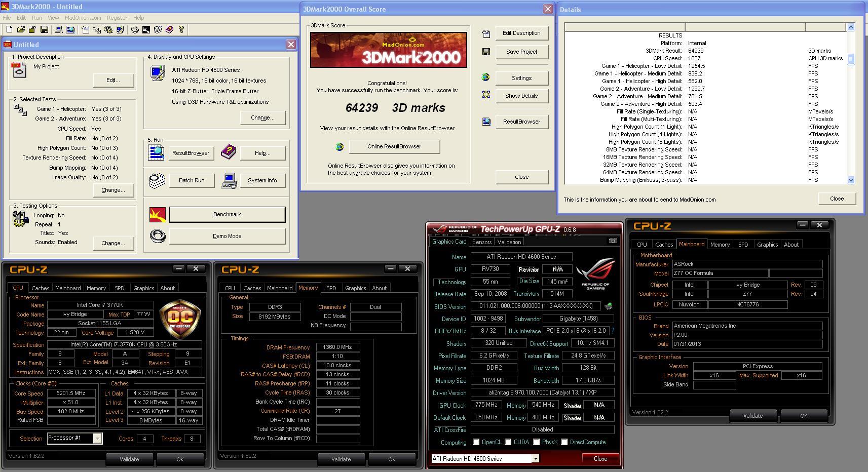
Task: Switch to Sensors tab in GPU-Z
Action: click(x=482, y=242)
